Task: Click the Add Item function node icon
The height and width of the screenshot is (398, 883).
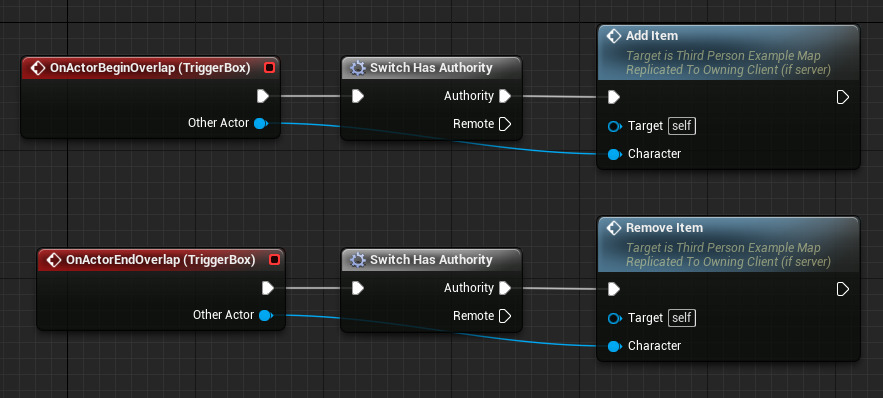Action: pyautogui.click(x=614, y=36)
